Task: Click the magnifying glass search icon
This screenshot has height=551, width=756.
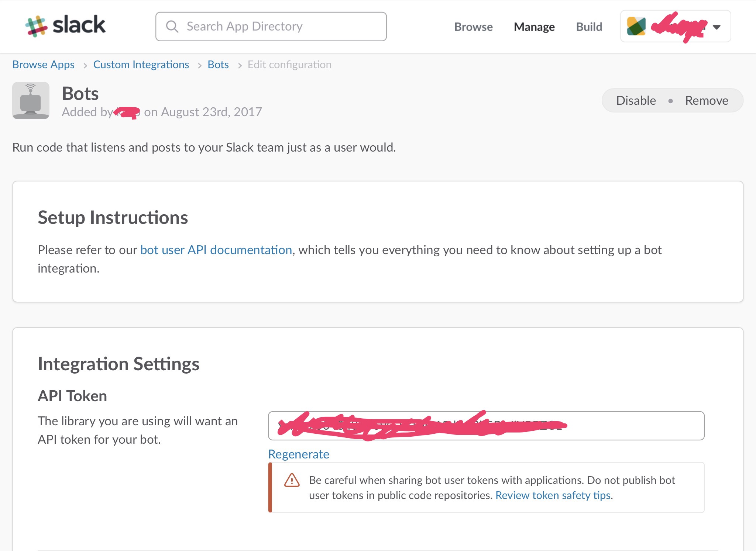Action: [x=172, y=26]
